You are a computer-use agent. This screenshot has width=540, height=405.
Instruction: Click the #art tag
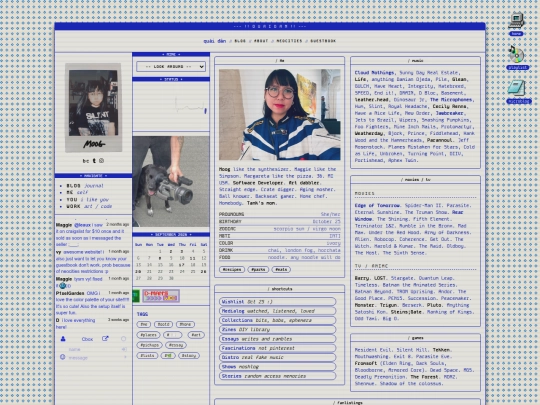pyautogui.click(x=196, y=335)
